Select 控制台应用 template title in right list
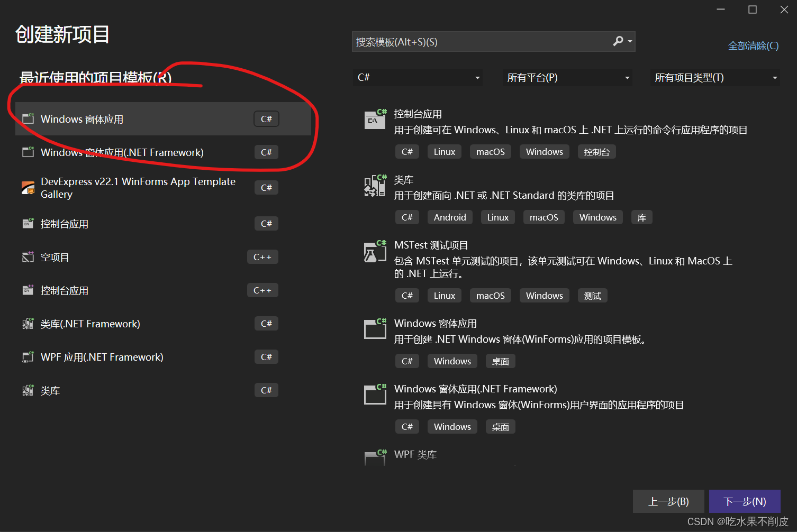This screenshot has height=532, width=797. click(418, 114)
